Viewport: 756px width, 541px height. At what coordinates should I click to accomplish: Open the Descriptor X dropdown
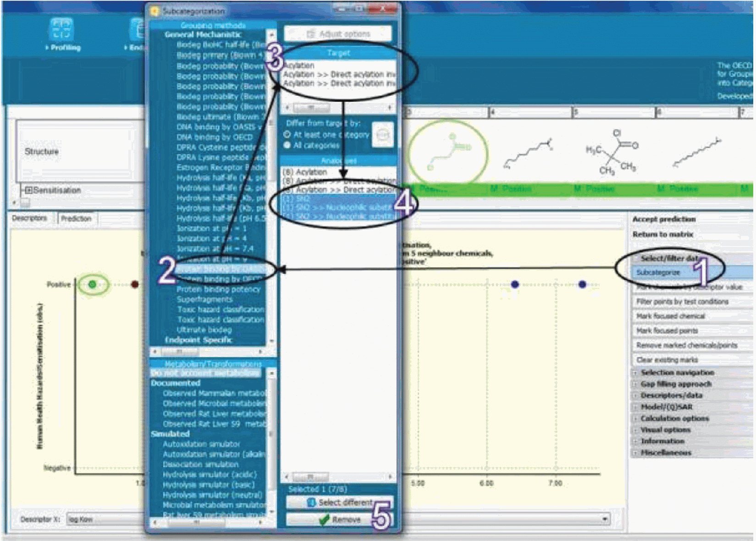[x=605, y=519]
